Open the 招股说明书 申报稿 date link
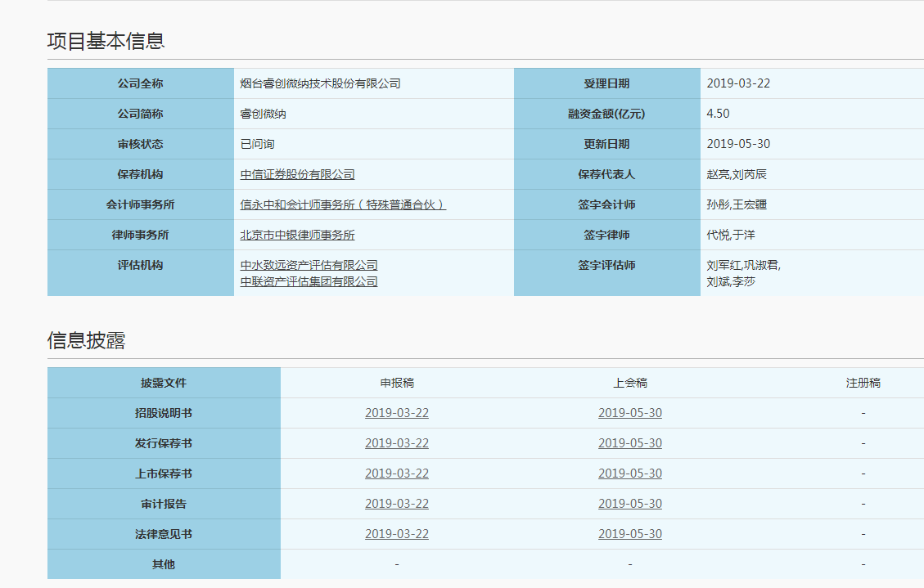Image resolution: width=924 pixels, height=588 pixels. 397,413
